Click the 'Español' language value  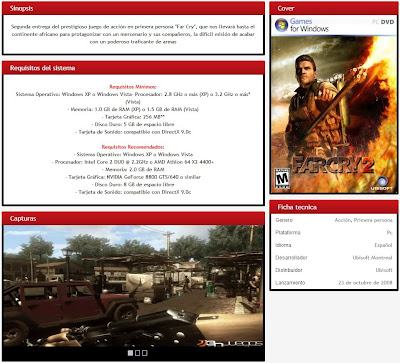pos(383,245)
